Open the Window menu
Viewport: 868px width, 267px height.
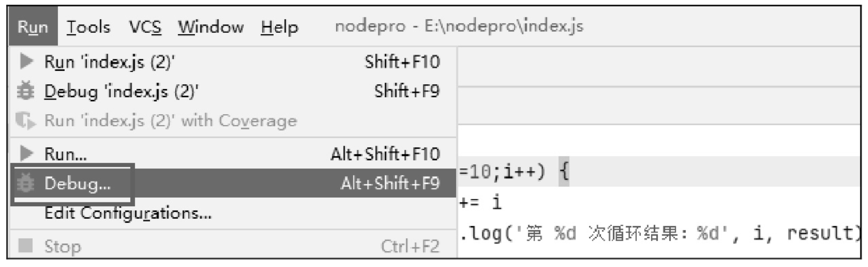(x=211, y=27)
